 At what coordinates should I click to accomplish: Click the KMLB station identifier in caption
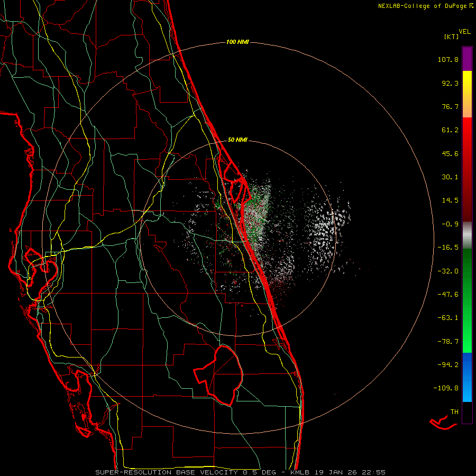(x=299, y=472)
